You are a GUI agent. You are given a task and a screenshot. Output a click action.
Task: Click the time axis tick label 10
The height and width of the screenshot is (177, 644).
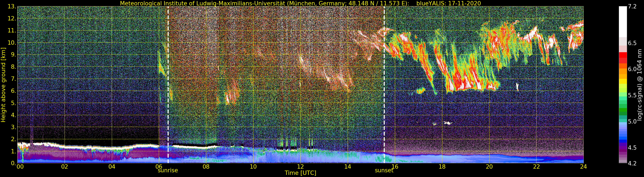pos(253,167)
